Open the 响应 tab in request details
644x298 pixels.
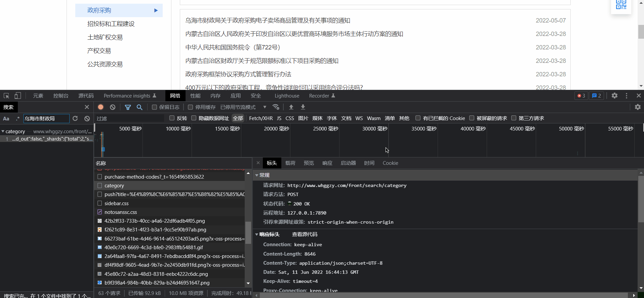327,163
